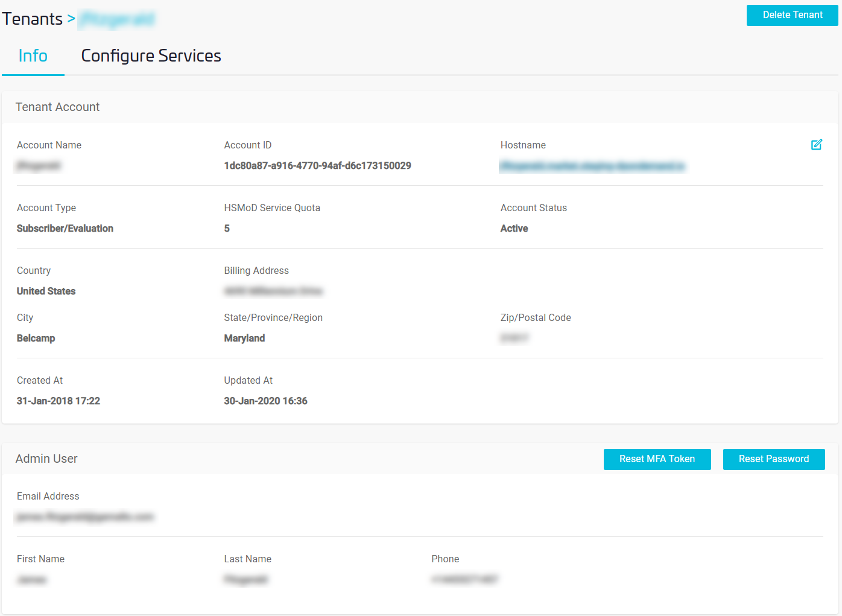Select the Info tab

33,56
